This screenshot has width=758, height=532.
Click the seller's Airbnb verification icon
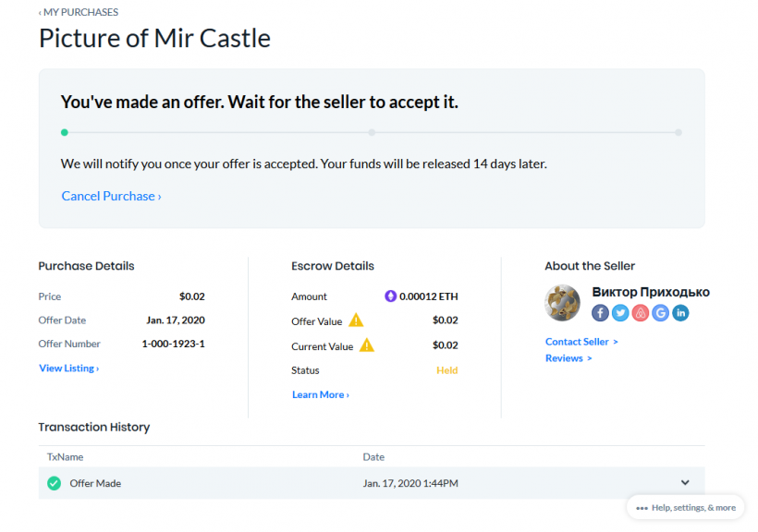click(641, 313)
